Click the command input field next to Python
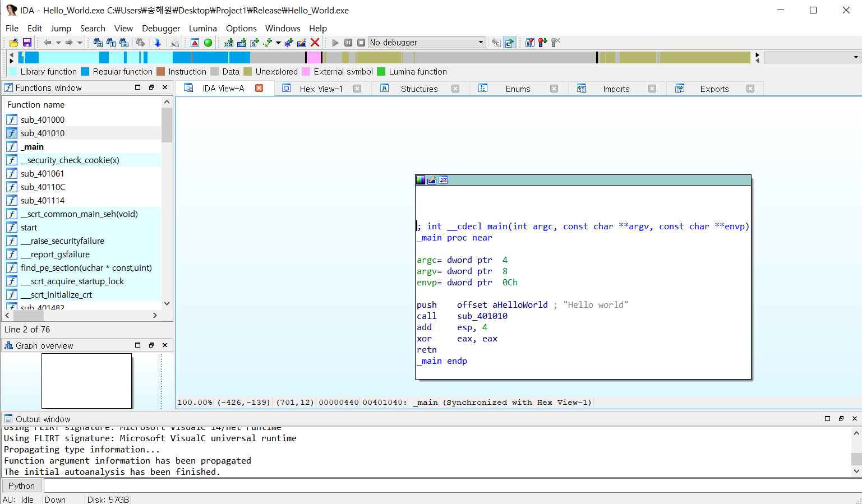The height and width of the screenshot is (504, 862). [451, 485]
